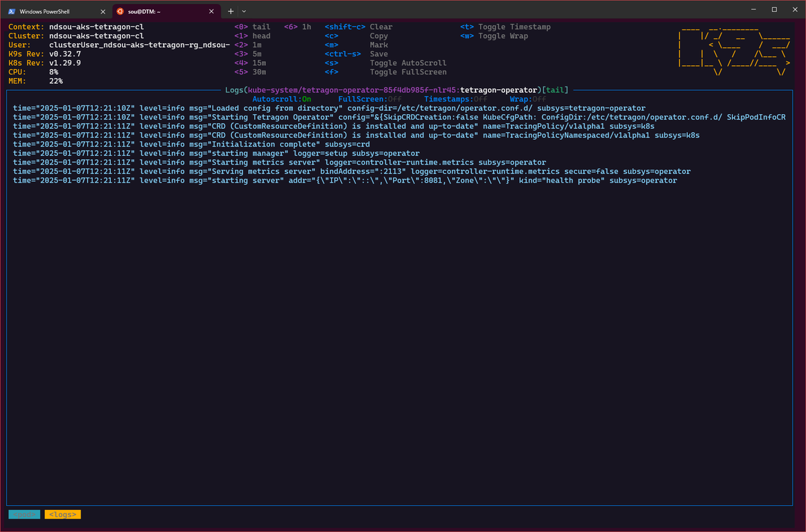Image resolution: width=806 pixels, height=532 pixels.
Task: Click the tail log range hint
Action: click(x=253, y=27)
